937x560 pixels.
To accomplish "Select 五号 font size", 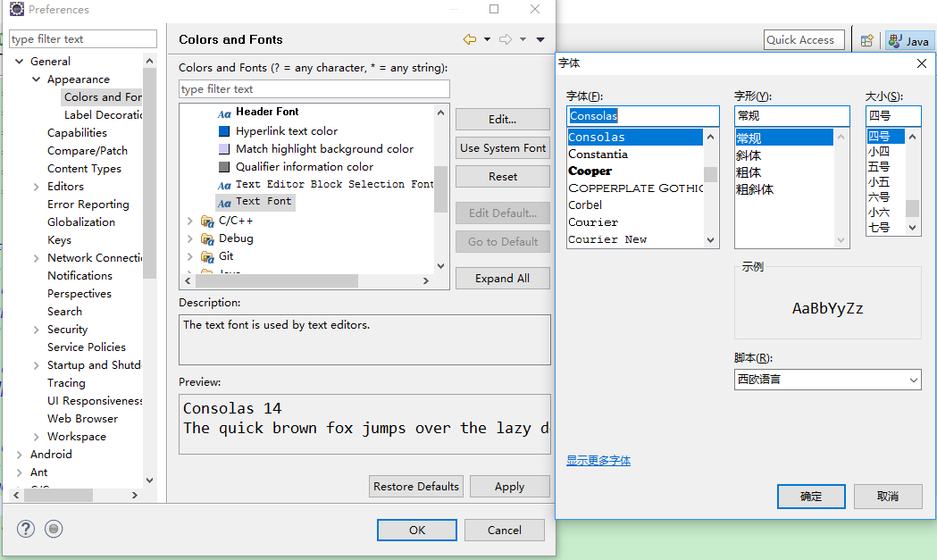I will (x=878, y=167).
